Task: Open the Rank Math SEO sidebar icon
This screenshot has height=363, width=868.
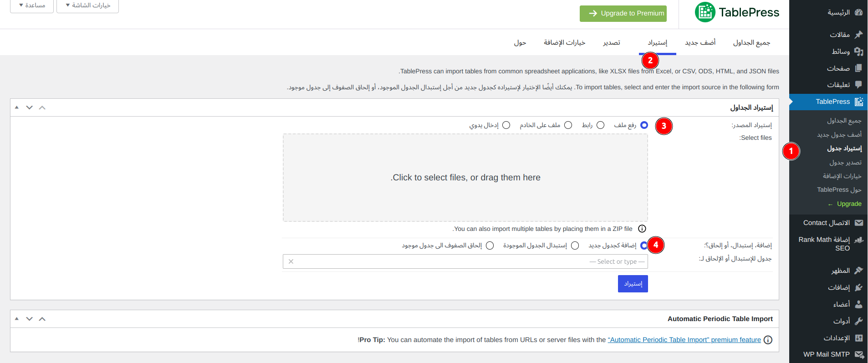Action: [859, 240]
